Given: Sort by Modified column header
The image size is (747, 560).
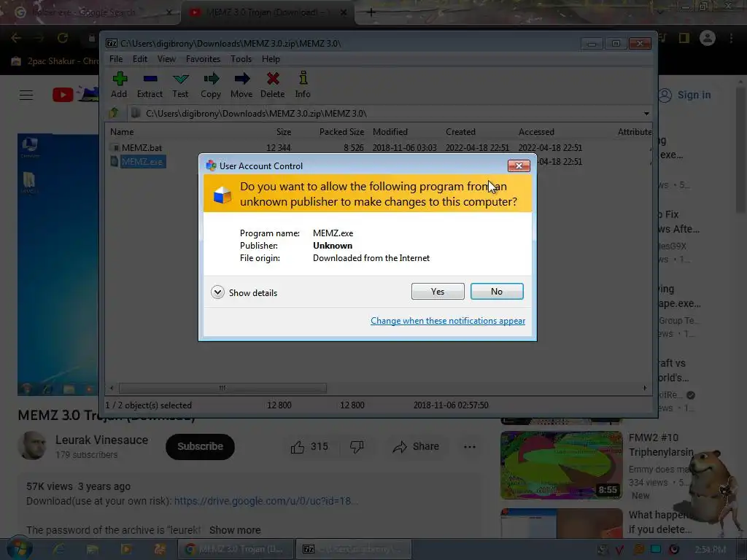Looking at the screenshot, I should point(390,132).
